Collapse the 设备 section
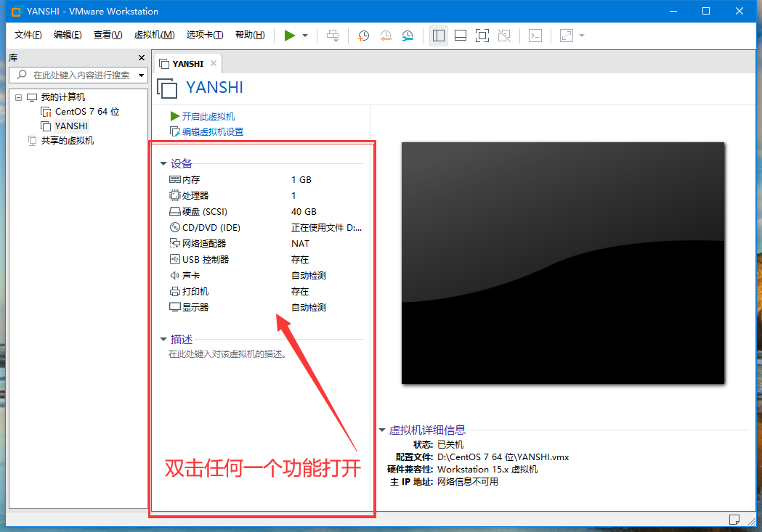 (163, 164)
